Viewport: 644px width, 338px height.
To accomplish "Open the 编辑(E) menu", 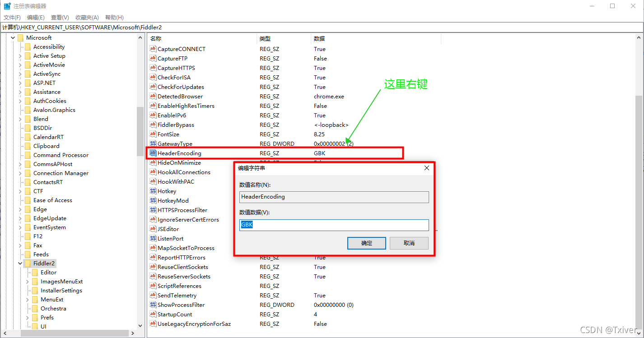I will (36, 17).
